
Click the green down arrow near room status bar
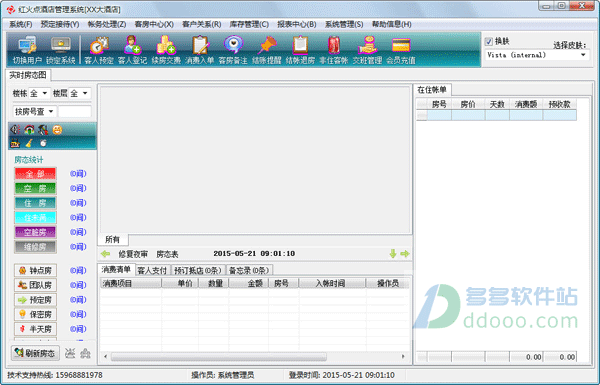[x=393, y=253]
